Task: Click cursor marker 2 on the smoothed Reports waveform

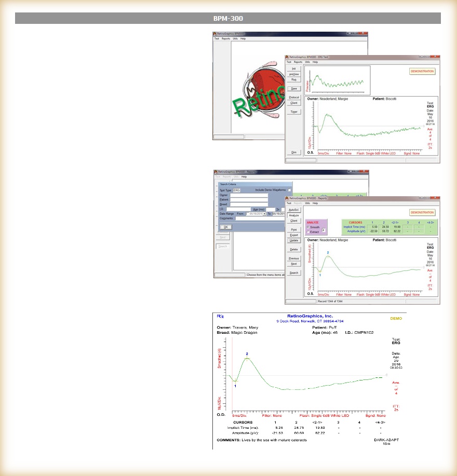Action: tap(328, 256)
